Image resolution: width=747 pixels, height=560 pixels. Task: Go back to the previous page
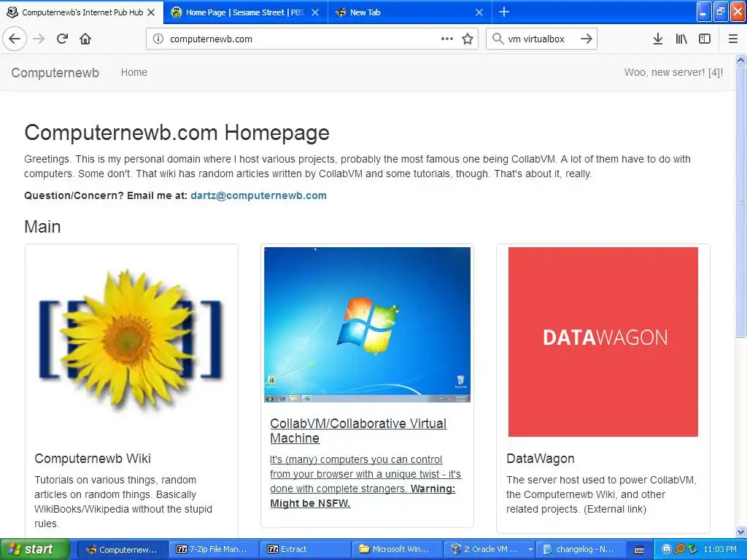click(x=15, y=39)
